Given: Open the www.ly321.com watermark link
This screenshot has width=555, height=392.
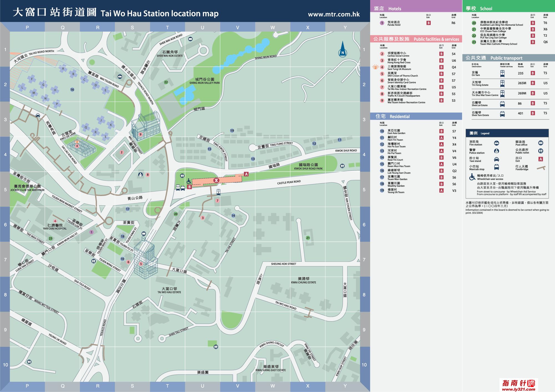Looking at the screenshot, I should click(x=518, y=389).
